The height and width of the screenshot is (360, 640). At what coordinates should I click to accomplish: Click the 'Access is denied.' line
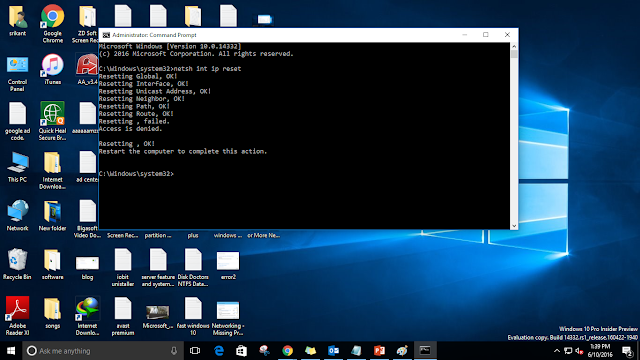coord(131,129)
